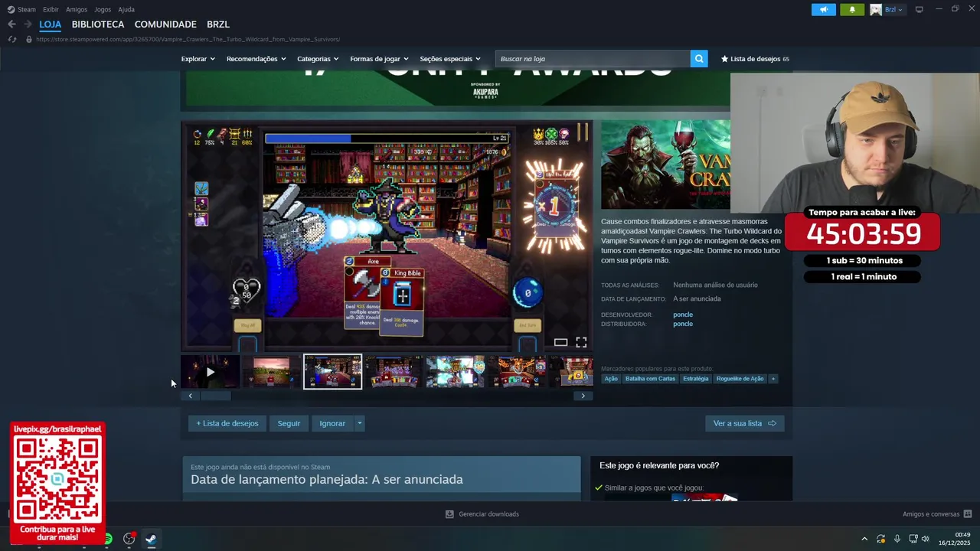Image resolution: width=980 pixels, height=551 pixels.
Task: Click the Gerenciar downloads icon
Action: pyautogui.click(x=449, y=514)
